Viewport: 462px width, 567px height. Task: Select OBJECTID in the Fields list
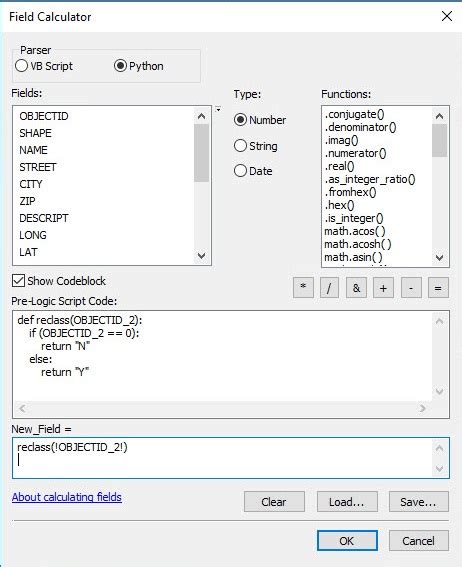click(44, 116)
